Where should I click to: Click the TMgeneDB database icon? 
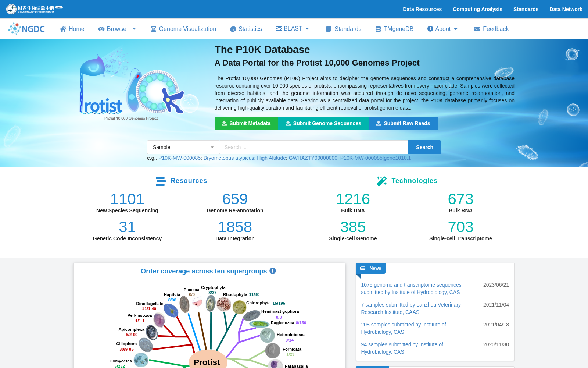pyautogui.click(x=378, y=29)
